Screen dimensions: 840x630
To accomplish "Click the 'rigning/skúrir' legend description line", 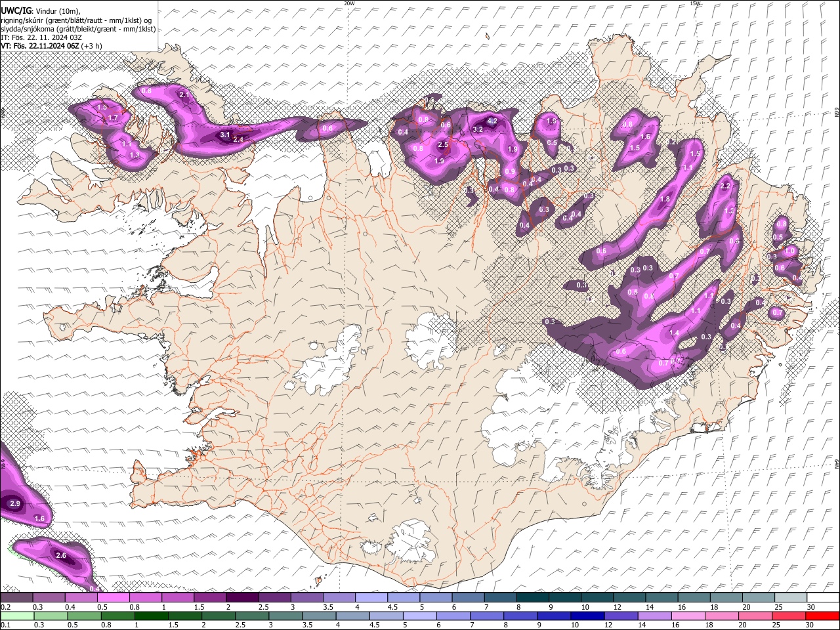I will (76, 20).
